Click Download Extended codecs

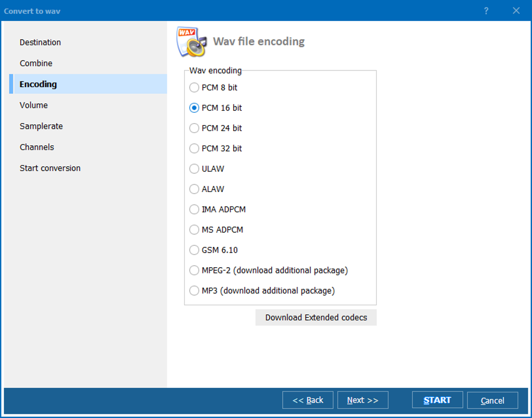point(316,317)
